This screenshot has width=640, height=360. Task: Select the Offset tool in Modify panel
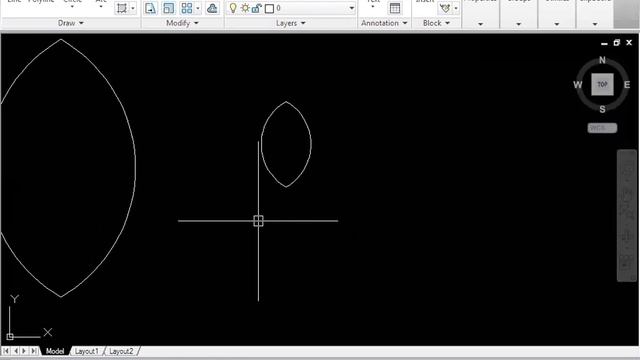(212, 8)
